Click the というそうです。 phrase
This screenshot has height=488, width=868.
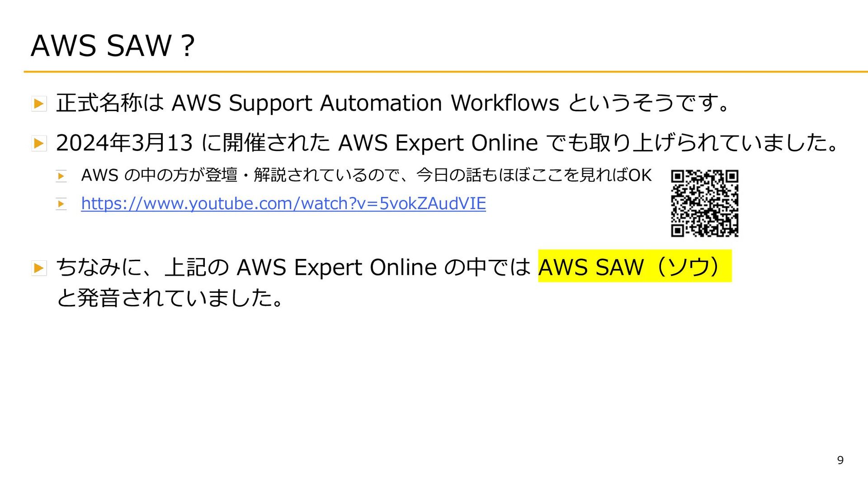(x=649, y=103)
